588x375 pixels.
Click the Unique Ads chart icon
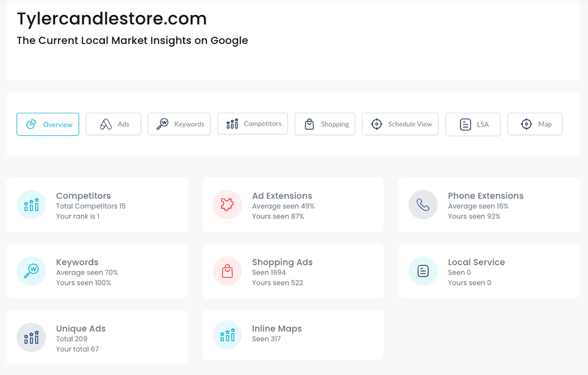pos(31,337)
